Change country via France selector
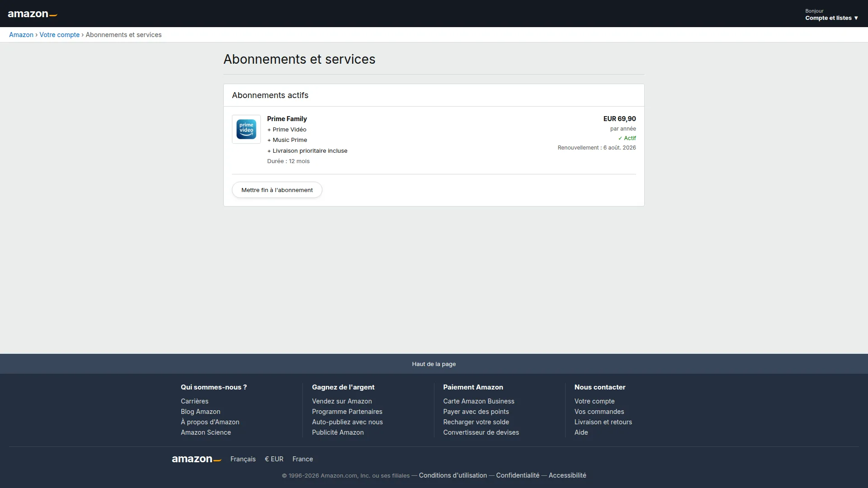 pyautogui.click(x=302, y=459)
